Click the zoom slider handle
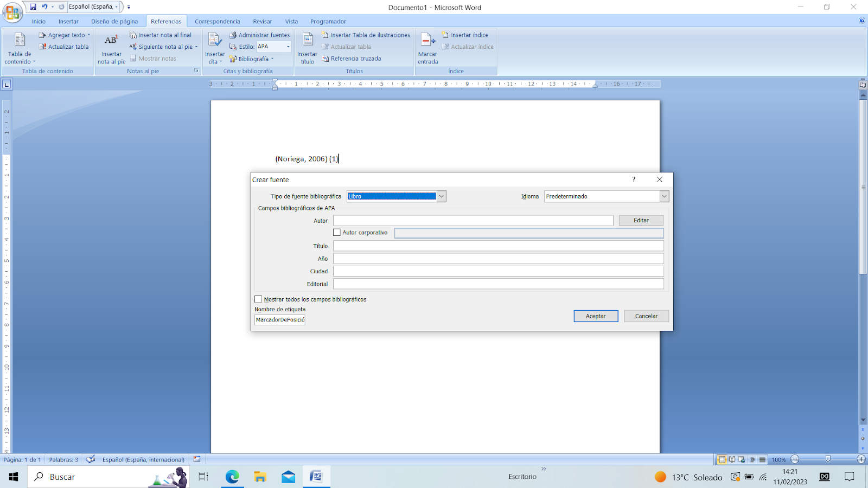This screenshot has height=488, width=868. click(x=828, y=459)
